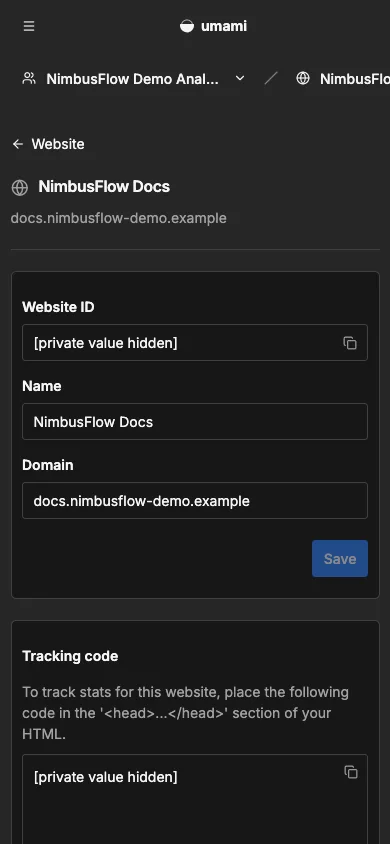Edit the Domain input field
Image resolution: width=390 pixels, height=844 pixels.
point(195,501)
